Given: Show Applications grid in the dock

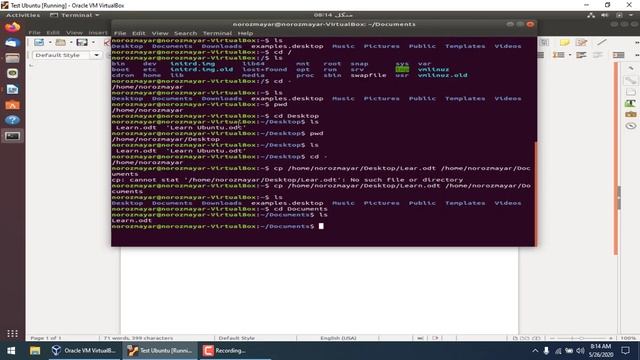Looking at the screenshot, I should tap(12, 333).
